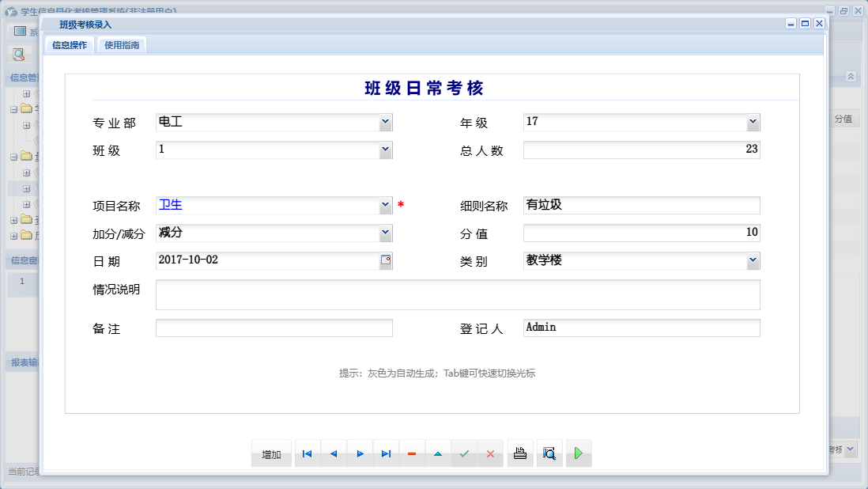868x489 pixels.
Task: Open the 项目名称 dropdown showing 卫生
Action: pyautogui.click(x=385, y=205)
